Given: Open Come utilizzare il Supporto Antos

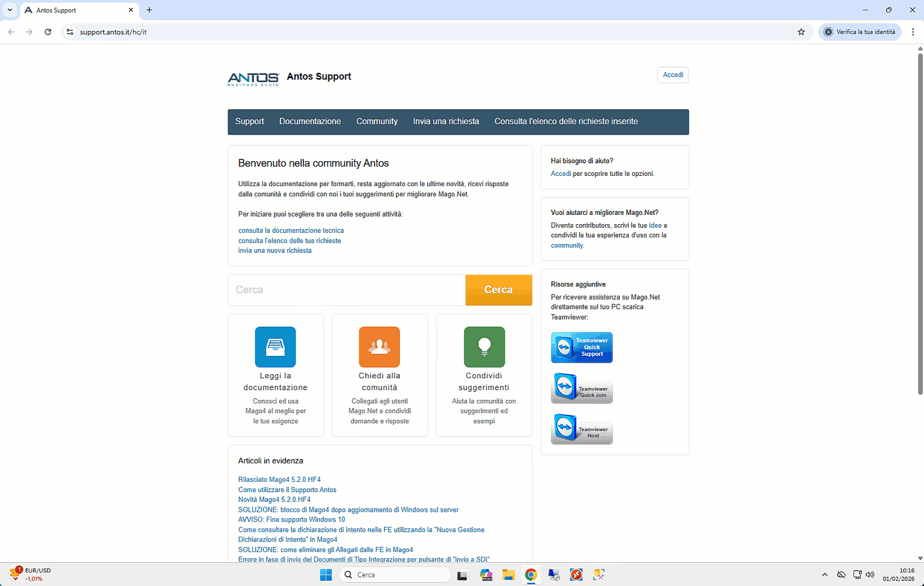Looking at the screenshot, I should coord(287,490).
